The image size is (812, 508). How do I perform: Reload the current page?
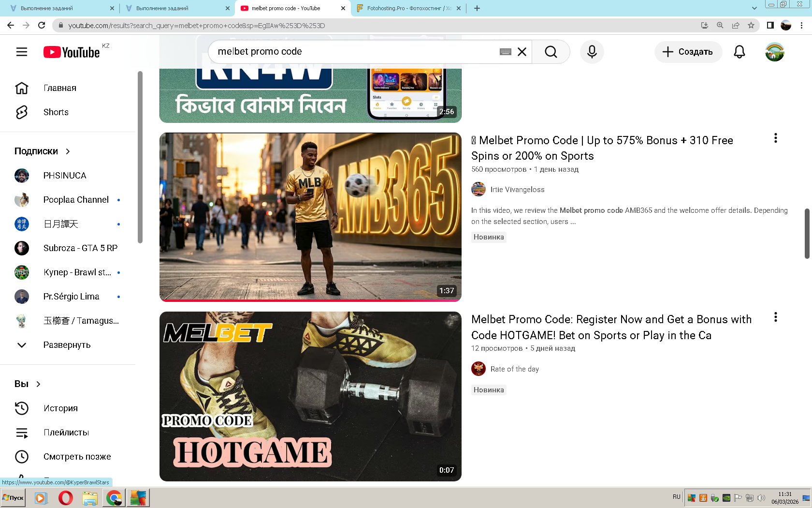42,25
